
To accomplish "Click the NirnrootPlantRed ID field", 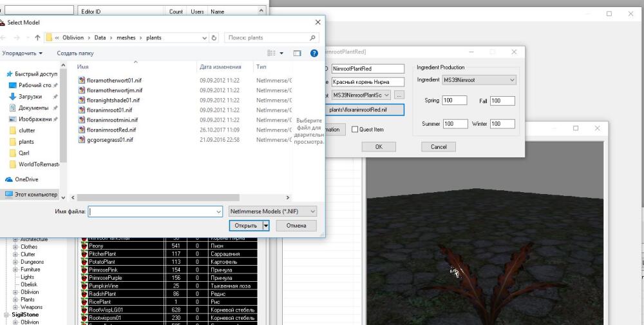I will (x=368, y=69).
